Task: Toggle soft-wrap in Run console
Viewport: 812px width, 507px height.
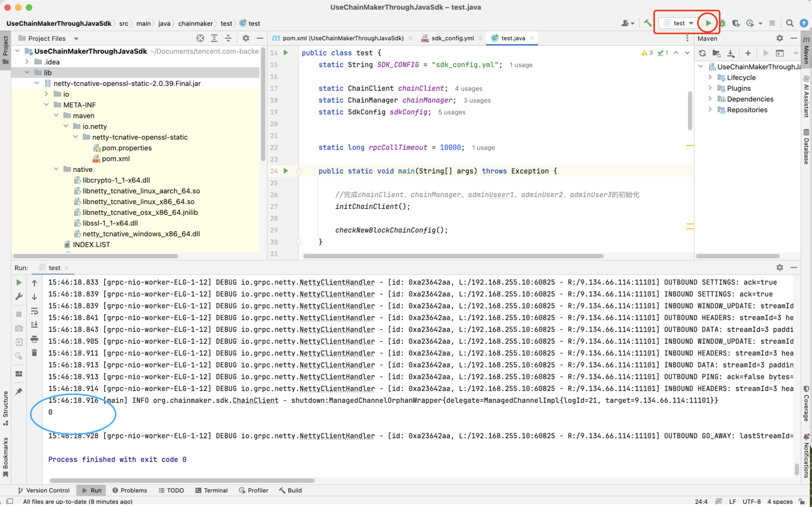Action: pyautogui.click(x=34, y=311)
